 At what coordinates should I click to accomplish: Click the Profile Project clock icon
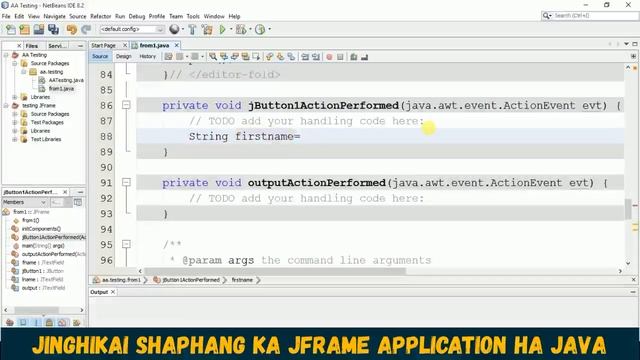pyautogui.click(x=260, y=29)
